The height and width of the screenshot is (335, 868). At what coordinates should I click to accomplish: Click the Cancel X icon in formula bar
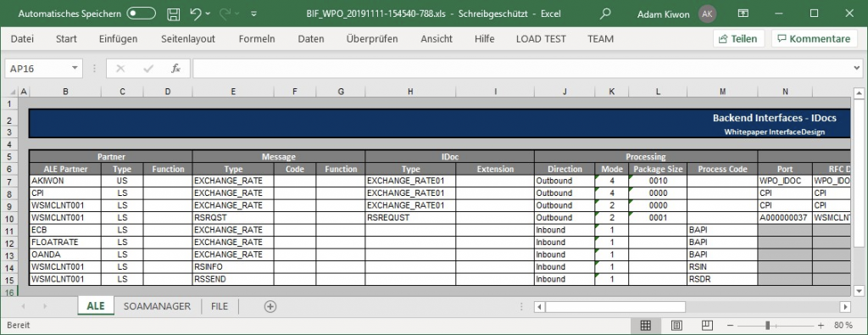(120, 69)
